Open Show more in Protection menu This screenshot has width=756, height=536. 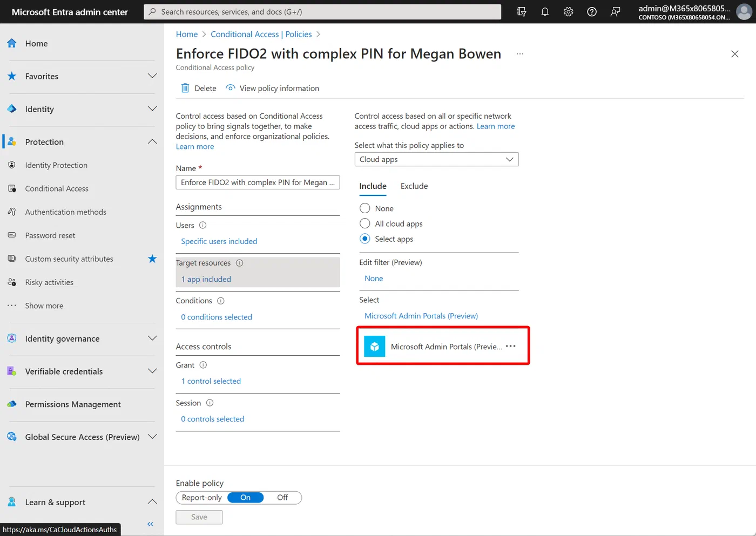tap(44, 306)
